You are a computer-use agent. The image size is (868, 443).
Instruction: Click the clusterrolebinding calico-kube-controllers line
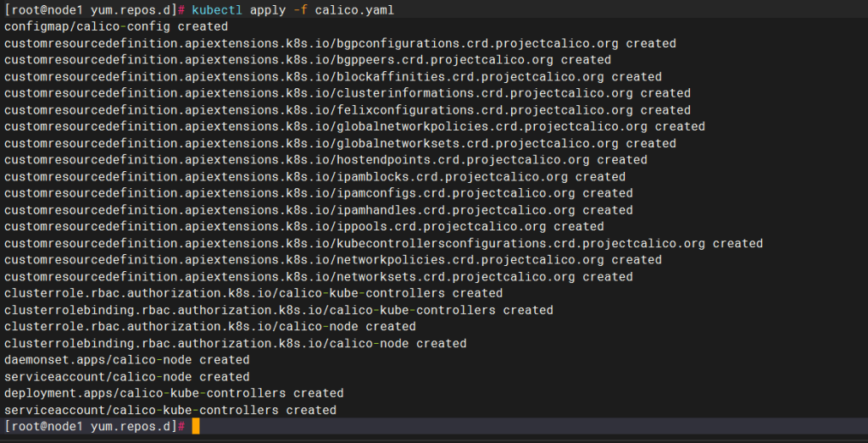(279, 310)
